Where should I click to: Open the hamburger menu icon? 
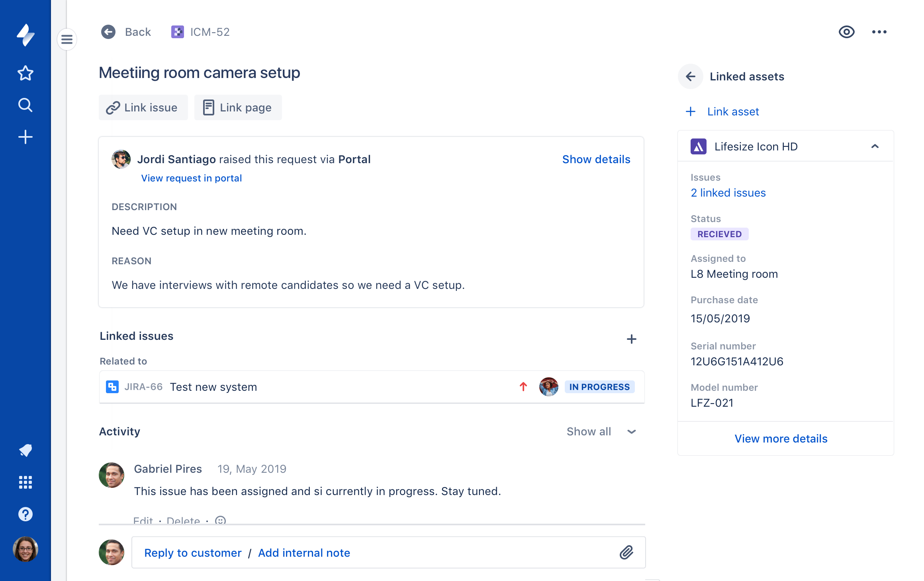[67, 39]
